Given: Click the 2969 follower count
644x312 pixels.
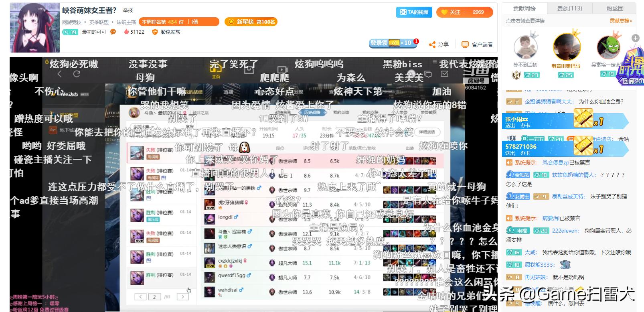Looking at the screenshot, I should [x=478, y=12].
